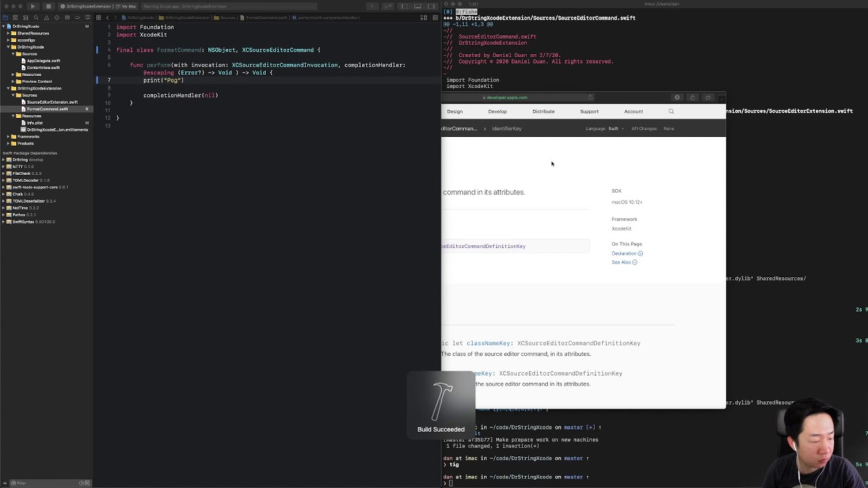Expand the xcconfigs folder

(9, 40)
